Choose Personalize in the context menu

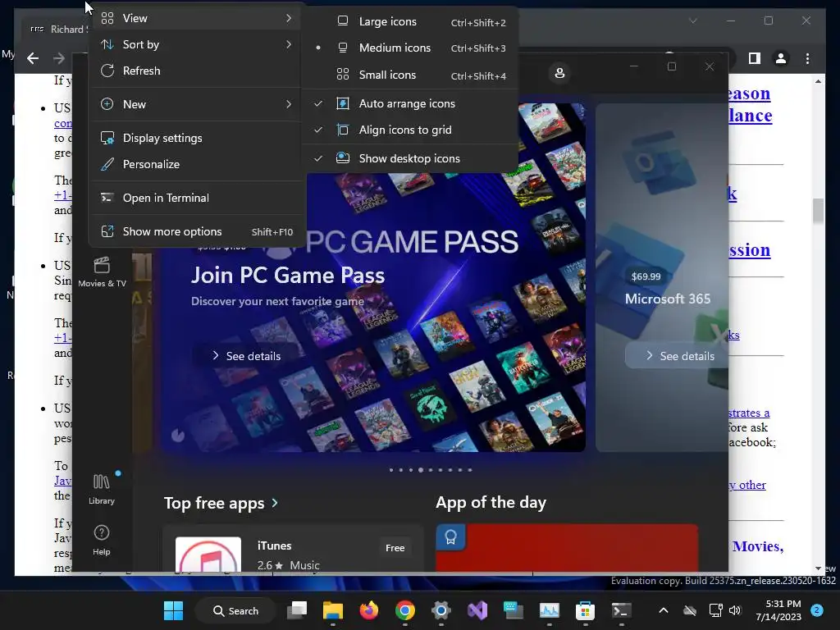tap(197, 164)
